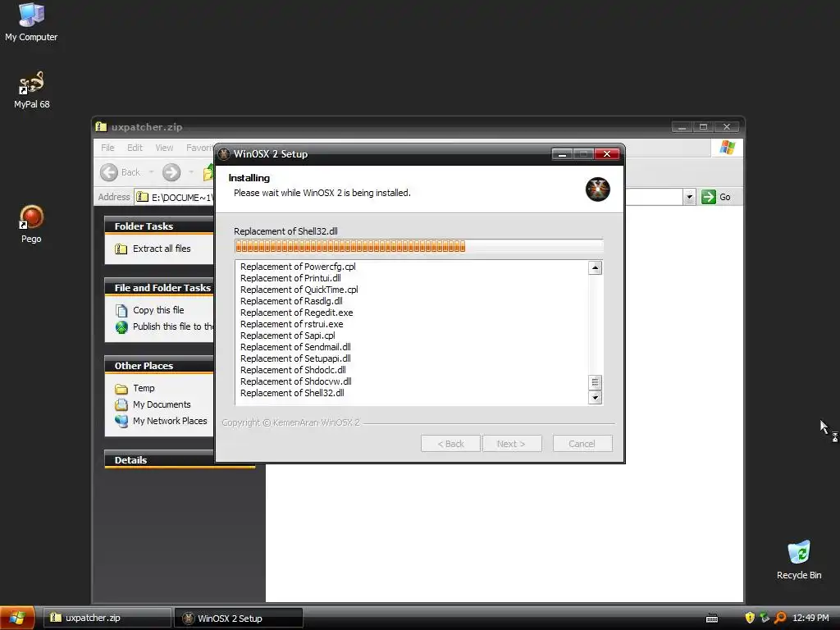Select 'Replacement of Shdocvw.dll' log line
Screen dimensions: 840x630
coord(295,381)
